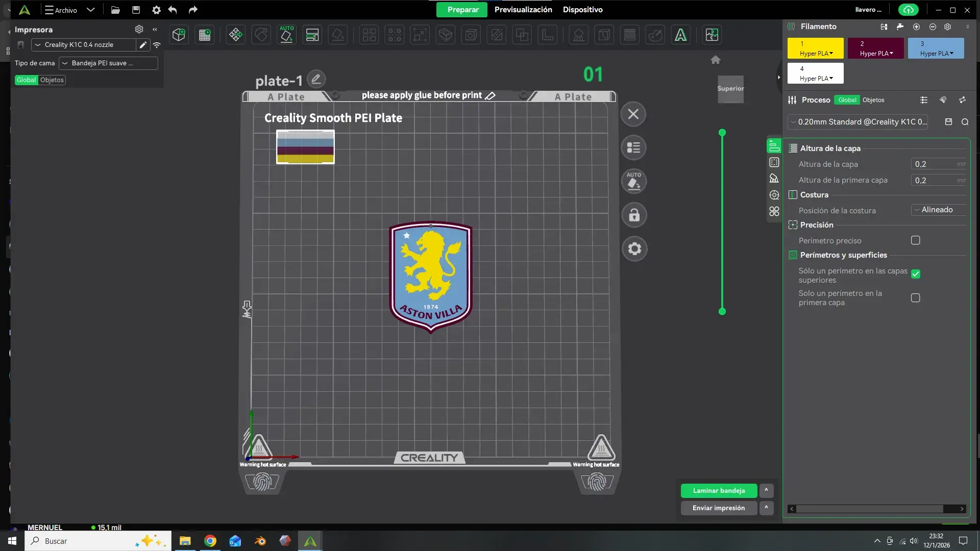Upload to cloud with the green button
This screenshot has height=551, width=980.
(909, 10)
